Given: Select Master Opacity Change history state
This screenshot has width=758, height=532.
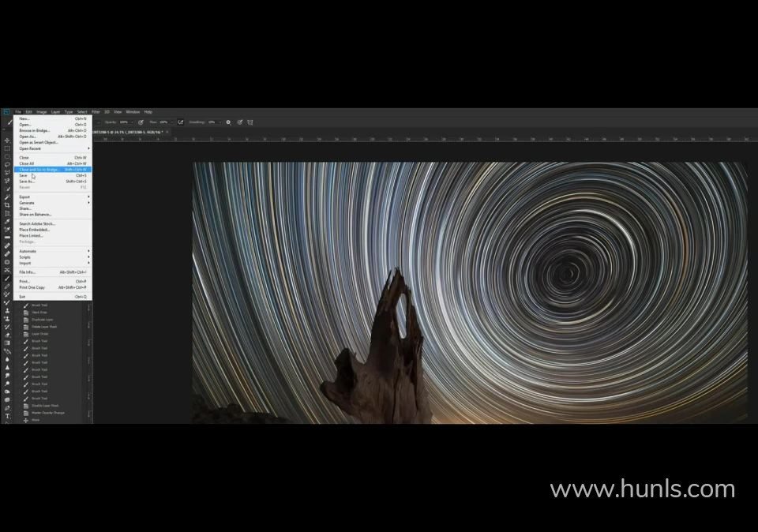Looking at the screenshot, I should (47, 413).
